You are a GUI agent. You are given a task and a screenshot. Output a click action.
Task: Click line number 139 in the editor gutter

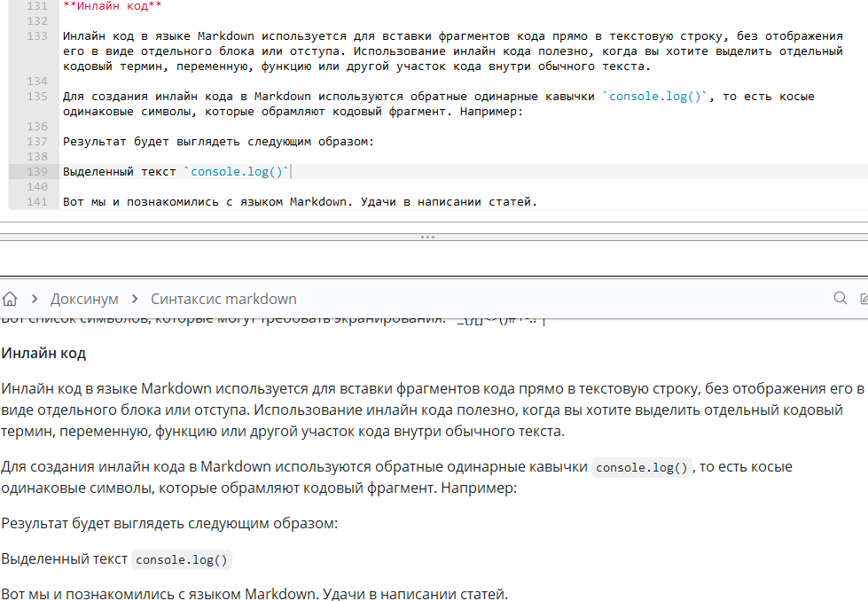click(x=36, y=172)
